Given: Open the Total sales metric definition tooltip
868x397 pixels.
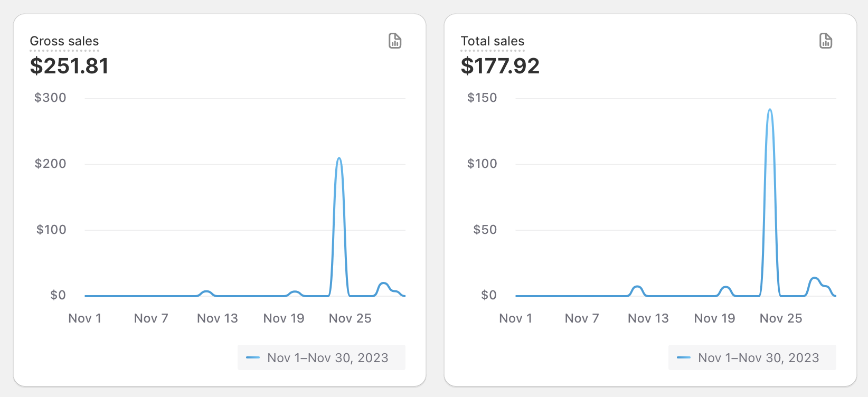Looking at the screenshot, I should [493, 41].
